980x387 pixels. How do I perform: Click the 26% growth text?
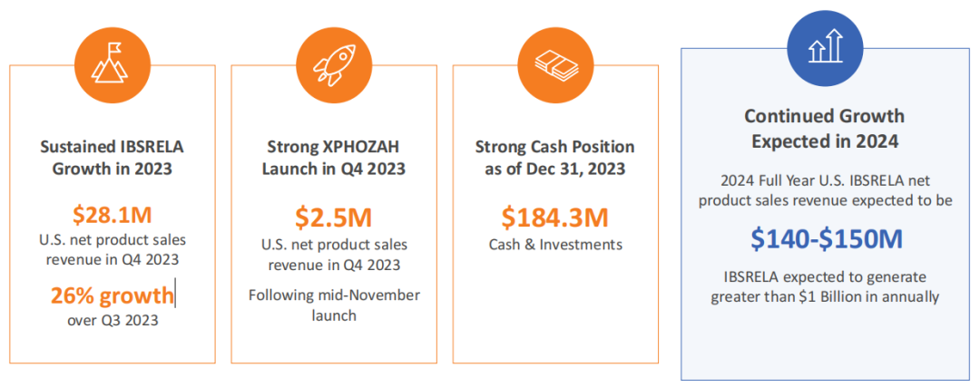point(113,295)
